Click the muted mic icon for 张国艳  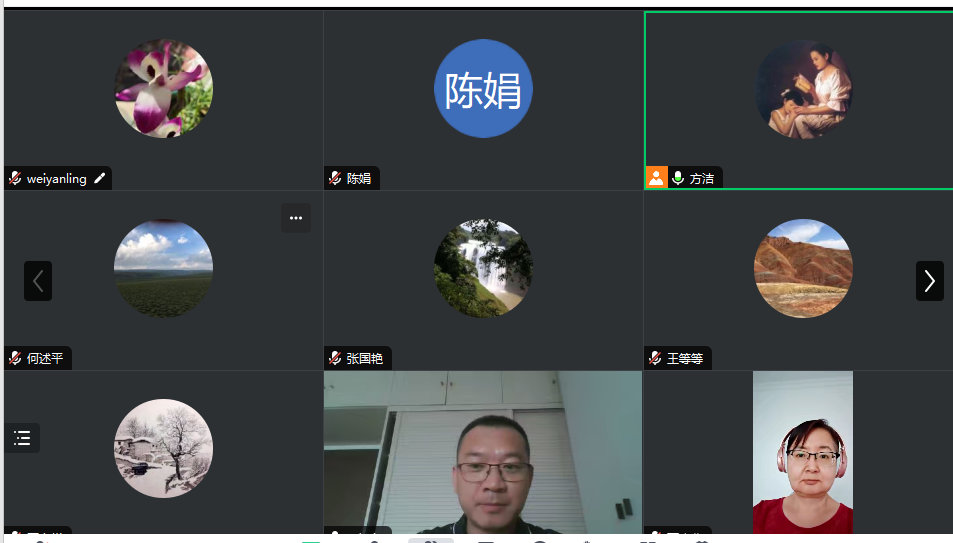click(x=335, y=358)
